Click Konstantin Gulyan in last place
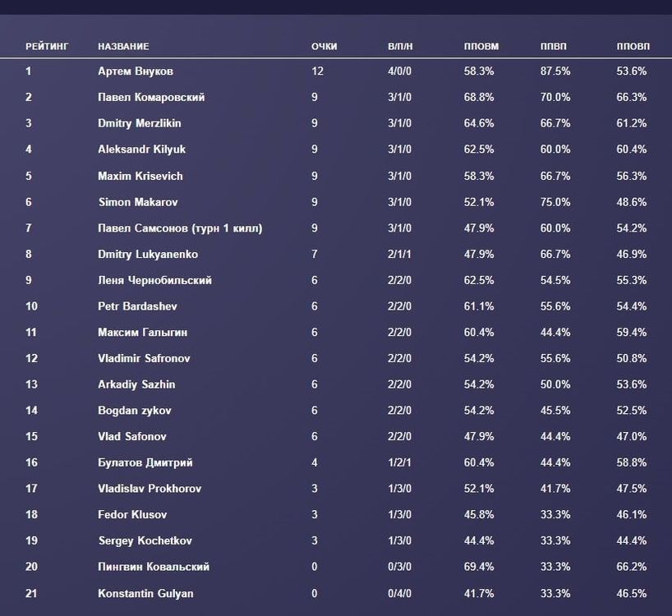This screenshot has height=616, width=672. [x=146, y=593]
